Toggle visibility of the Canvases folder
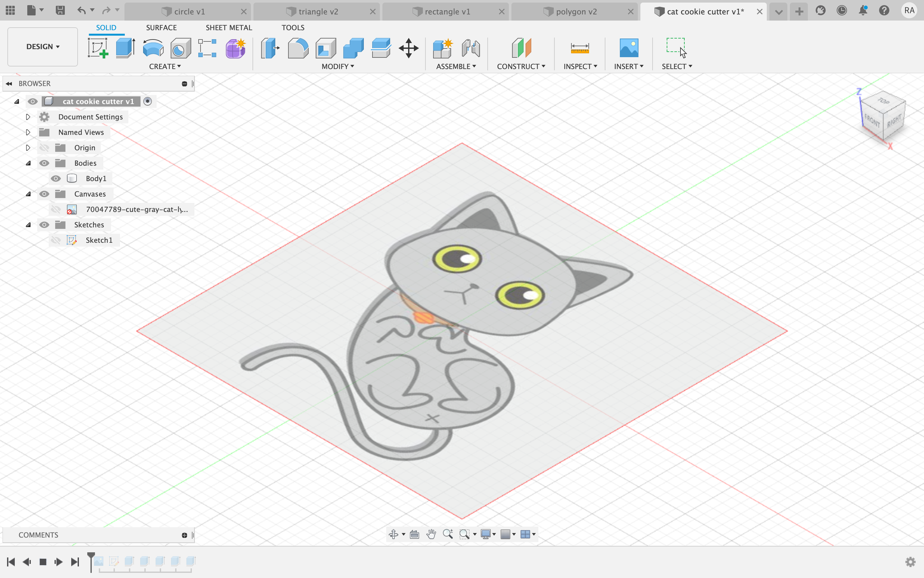 (44, 194)
